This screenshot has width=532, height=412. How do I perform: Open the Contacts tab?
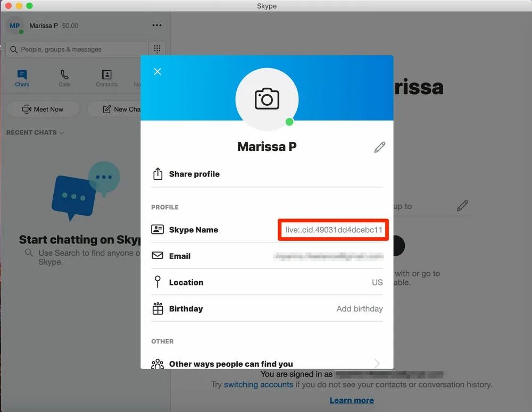click(106, 78)
